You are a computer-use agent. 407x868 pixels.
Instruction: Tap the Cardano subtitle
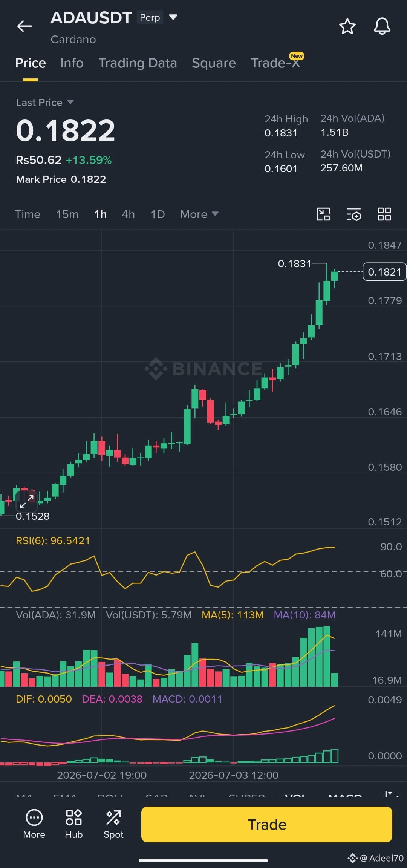73,40
